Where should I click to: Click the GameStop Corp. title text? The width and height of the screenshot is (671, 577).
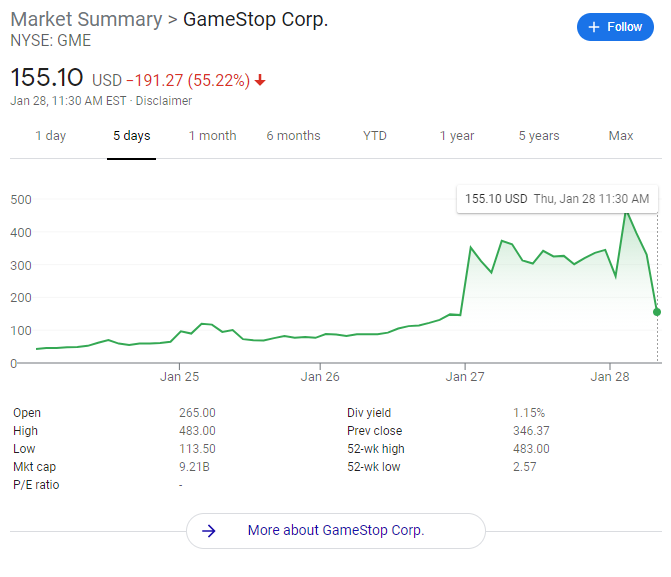(x=255, y=19)
